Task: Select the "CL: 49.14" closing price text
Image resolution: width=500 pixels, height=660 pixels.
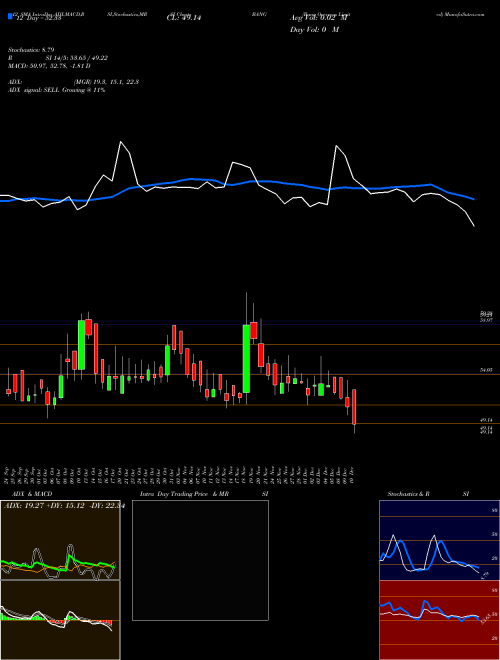Action: tap(184, 17)
